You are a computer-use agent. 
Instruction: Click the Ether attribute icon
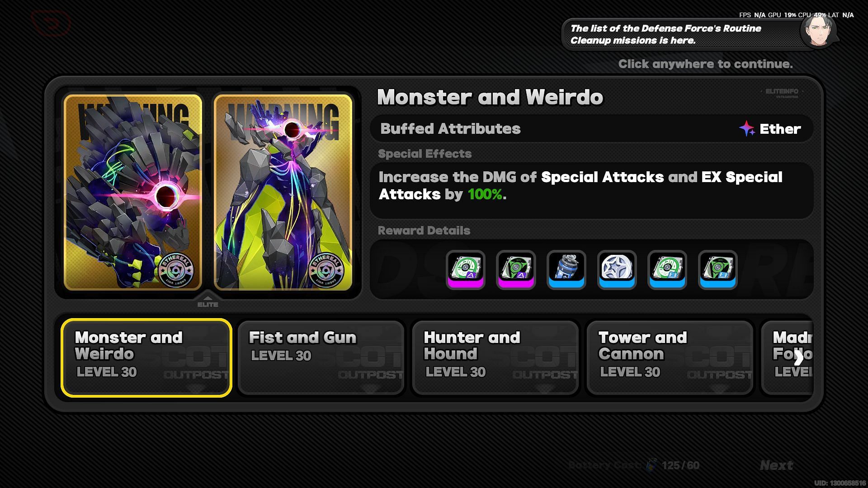tap(746, 129)
